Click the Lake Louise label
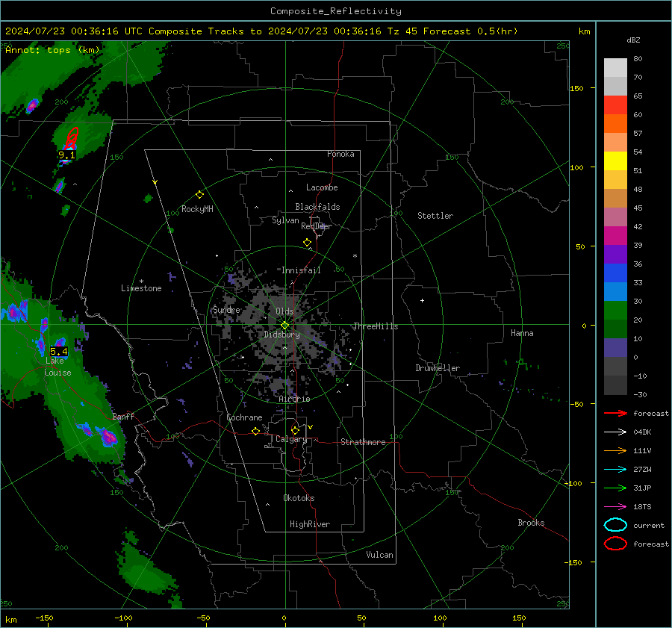The image size is (672, 628). coord(57,367)
